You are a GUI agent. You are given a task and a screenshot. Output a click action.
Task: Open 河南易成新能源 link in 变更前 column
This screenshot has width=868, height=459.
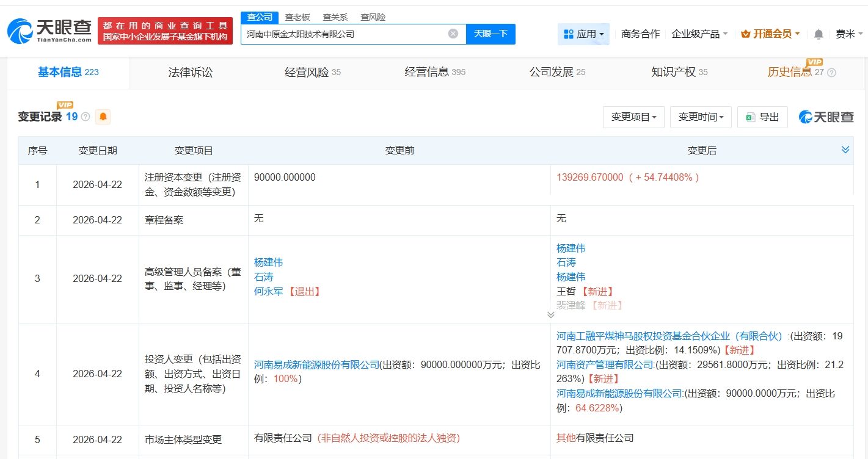[317, 365]
